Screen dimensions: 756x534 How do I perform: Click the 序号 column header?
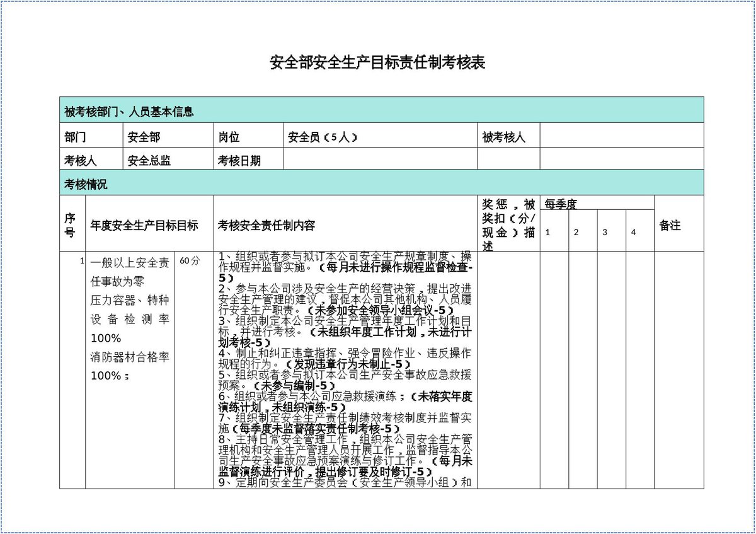[x=72, y=224]
